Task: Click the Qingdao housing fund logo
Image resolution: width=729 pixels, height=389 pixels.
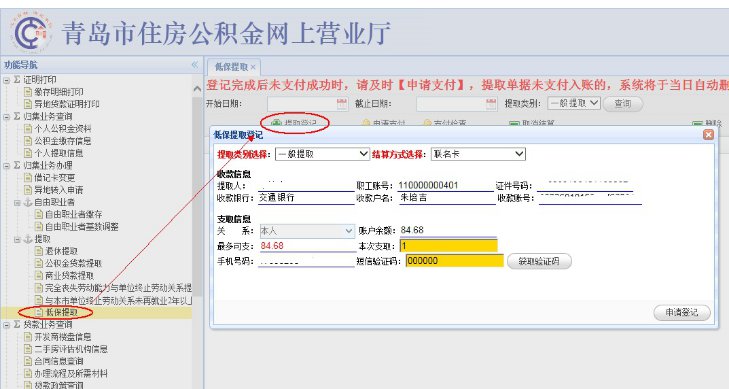Action: (x=32, y=32)
